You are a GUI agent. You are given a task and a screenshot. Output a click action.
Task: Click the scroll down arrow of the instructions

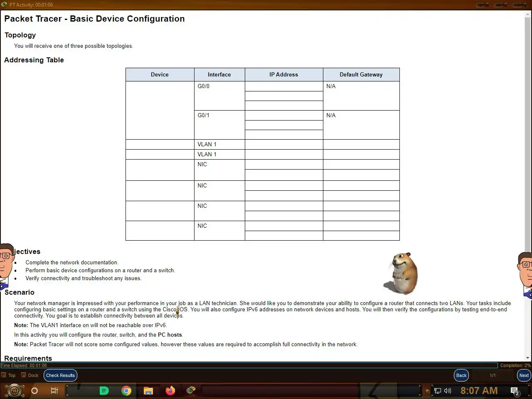pos(528,358)
